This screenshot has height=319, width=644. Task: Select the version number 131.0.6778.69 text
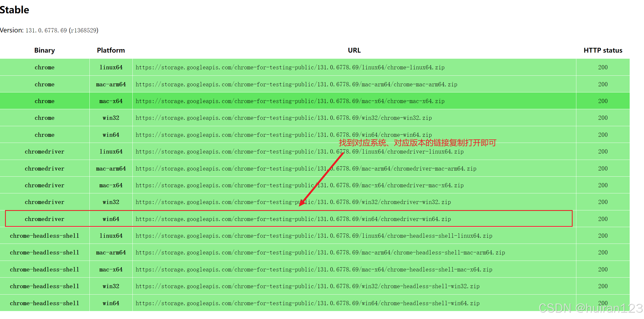pyautogui.click(x=46, y=31)
